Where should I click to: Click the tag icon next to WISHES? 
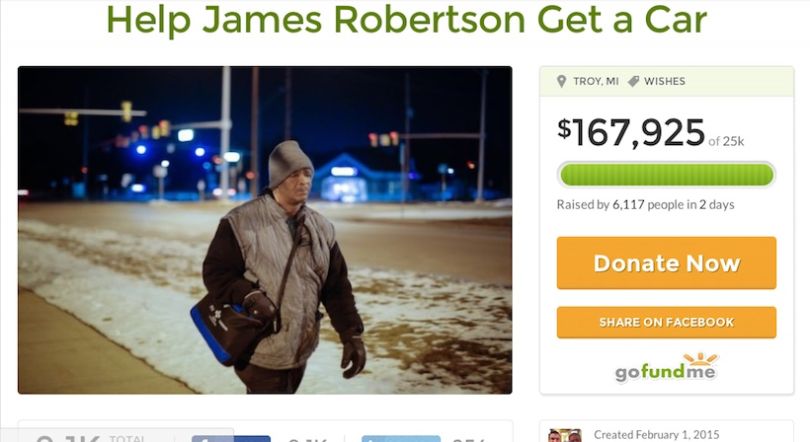pyautogui.click(x=633, y=81)
